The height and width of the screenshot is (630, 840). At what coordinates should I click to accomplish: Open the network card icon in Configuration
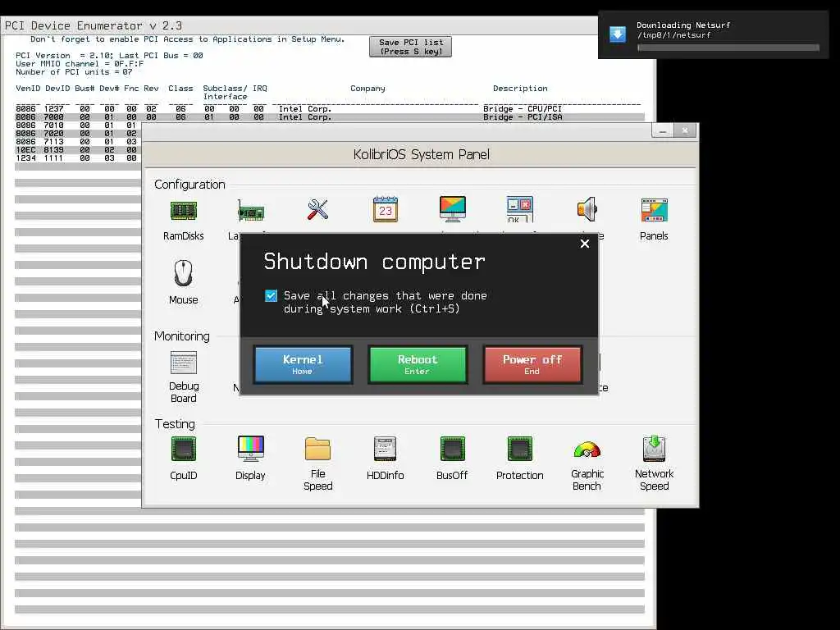pyautogui.click(x=250, y=211)
